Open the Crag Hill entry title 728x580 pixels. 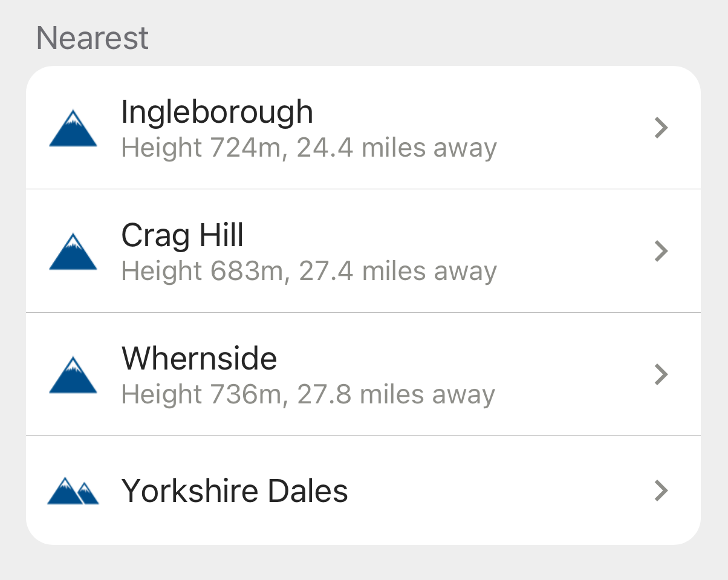point(183,236)
